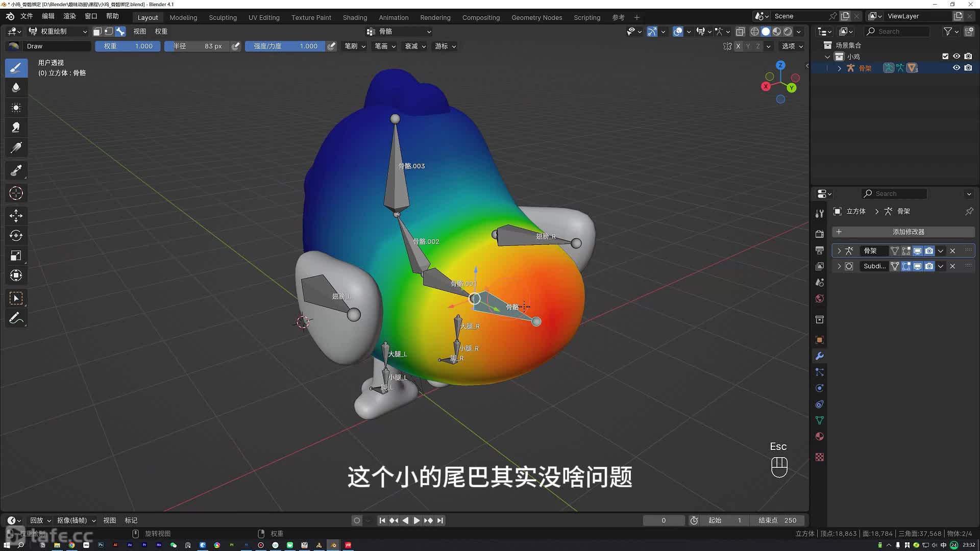The image size is (980, 551).
Task: Toggle Subdivision modifier render visibility
Action: coord(929,266)
